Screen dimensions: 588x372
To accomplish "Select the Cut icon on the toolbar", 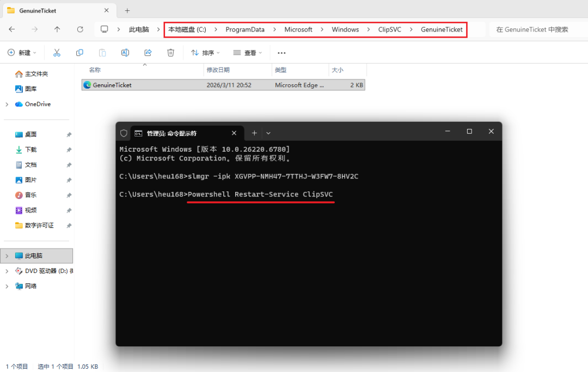I will tap(57, 52).
